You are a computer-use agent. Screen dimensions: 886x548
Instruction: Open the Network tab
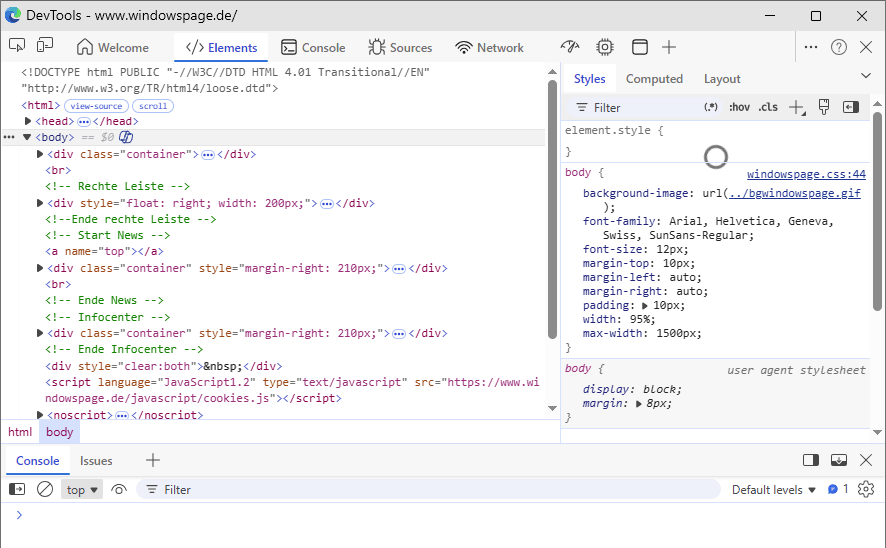tap(489, 47)
